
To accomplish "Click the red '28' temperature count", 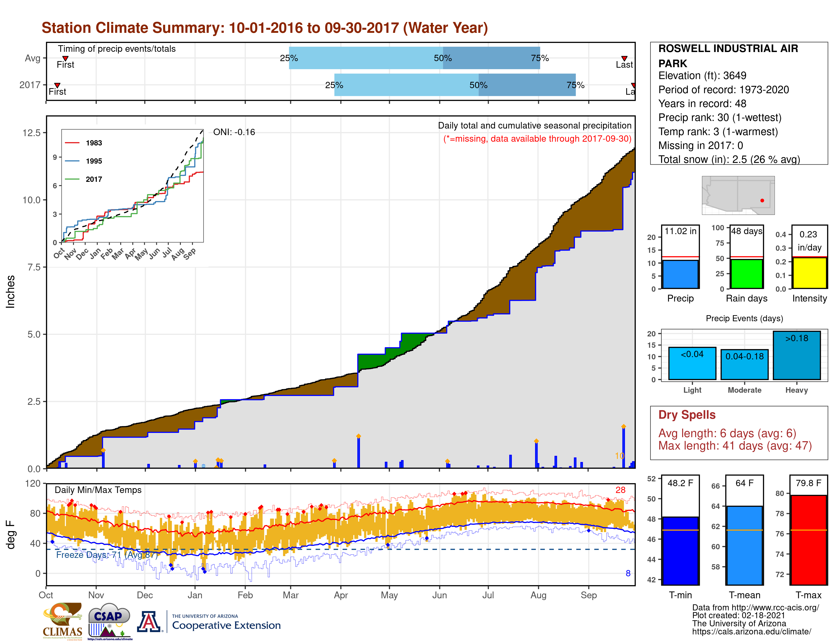I will click(x=620, y=490).
